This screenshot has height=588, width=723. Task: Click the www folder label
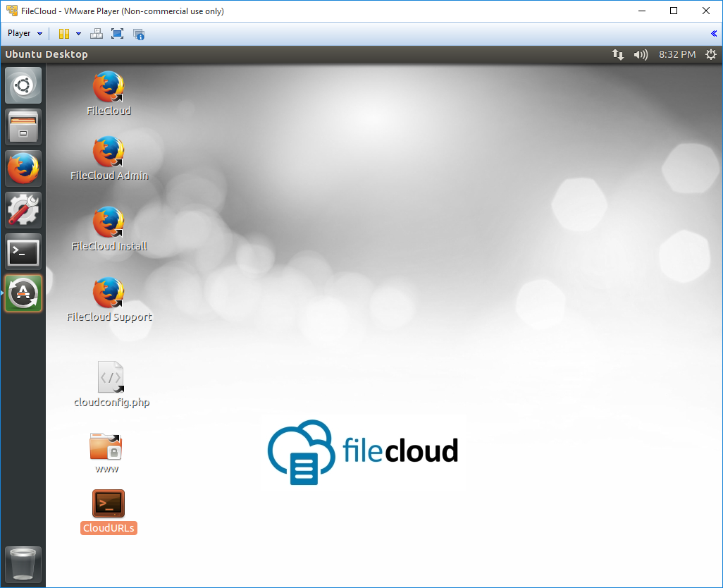106,469
